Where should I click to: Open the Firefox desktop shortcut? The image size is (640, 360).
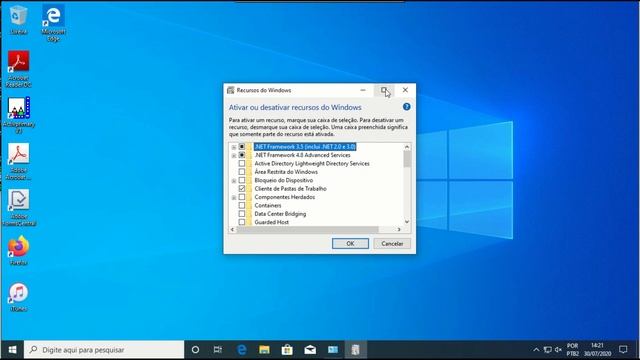coord(18,250)
